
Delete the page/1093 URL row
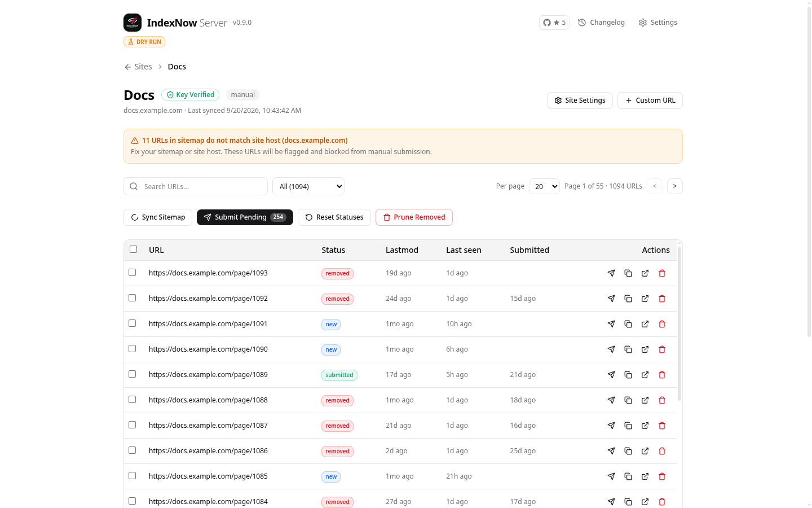662,273
